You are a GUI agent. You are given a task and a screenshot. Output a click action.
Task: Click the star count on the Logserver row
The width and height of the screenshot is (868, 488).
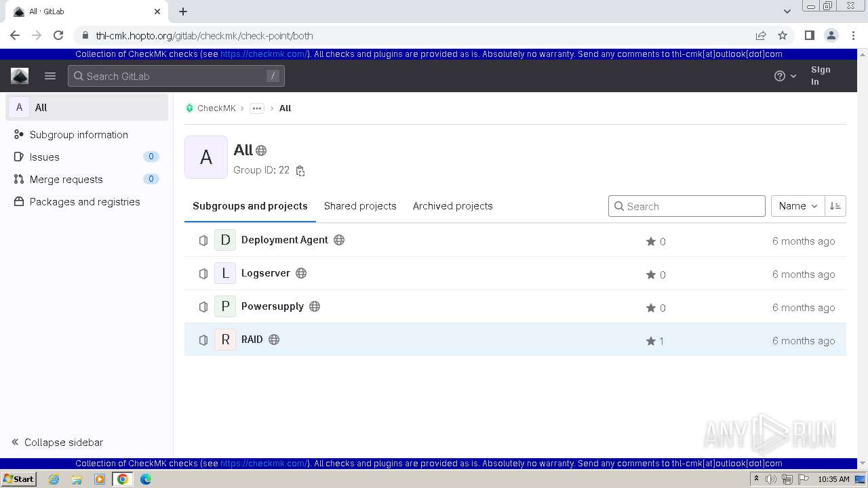656,274
